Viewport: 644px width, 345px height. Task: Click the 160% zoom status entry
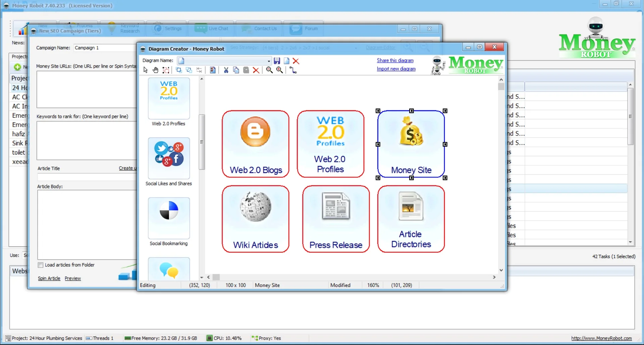tap(373, 285)
